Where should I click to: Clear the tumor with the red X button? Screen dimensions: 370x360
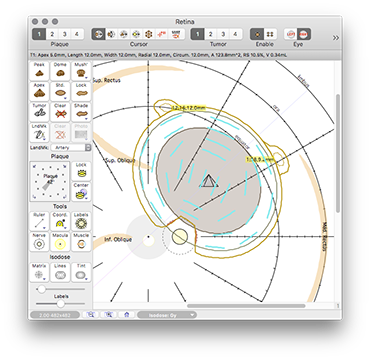[x=60, y=112]
